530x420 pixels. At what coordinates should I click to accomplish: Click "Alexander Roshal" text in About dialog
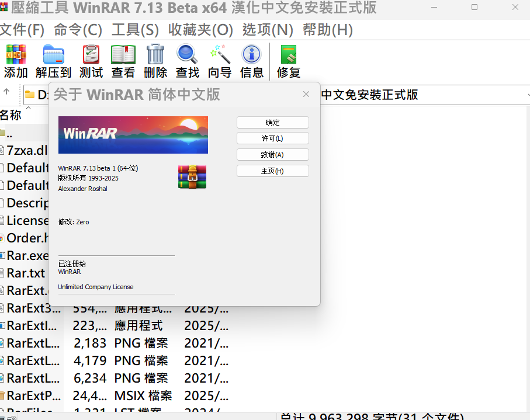click(x=83, y=189)
